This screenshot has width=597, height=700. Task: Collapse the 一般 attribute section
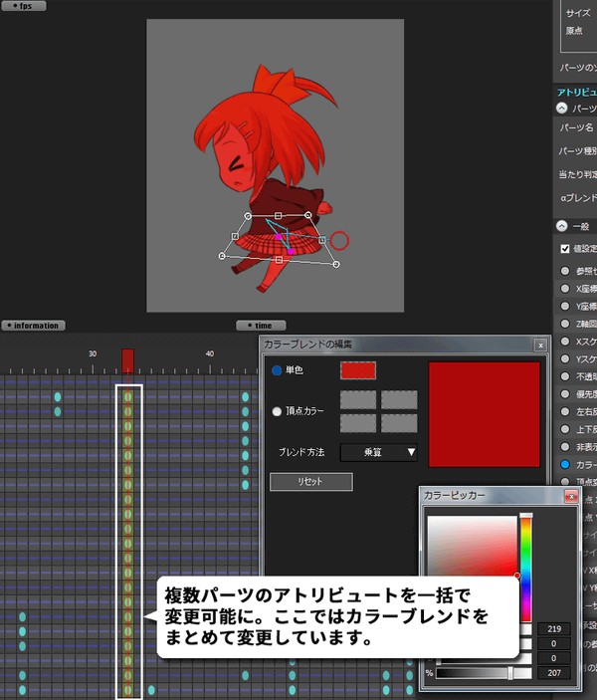click(x=562, y=226)
